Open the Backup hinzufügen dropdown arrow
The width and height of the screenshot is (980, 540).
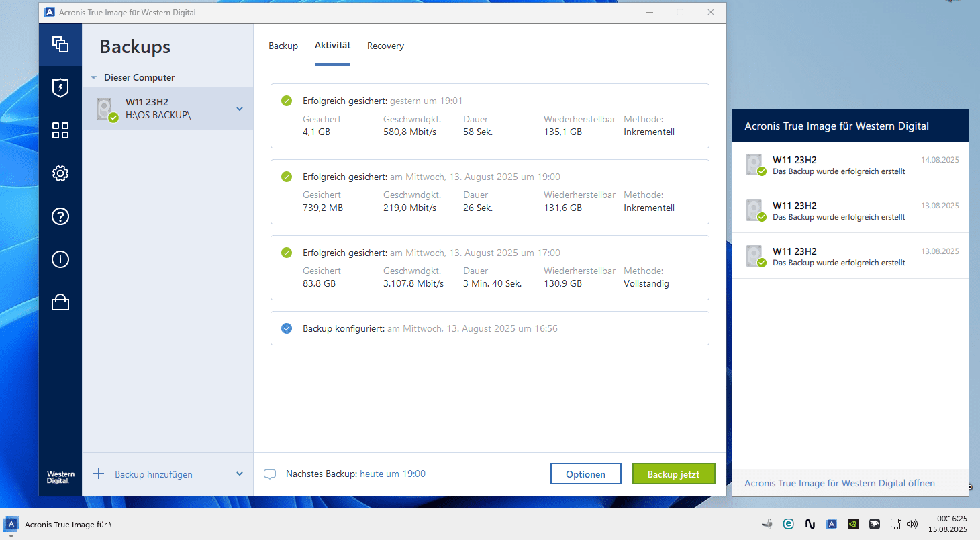click(x=240, y=474)
